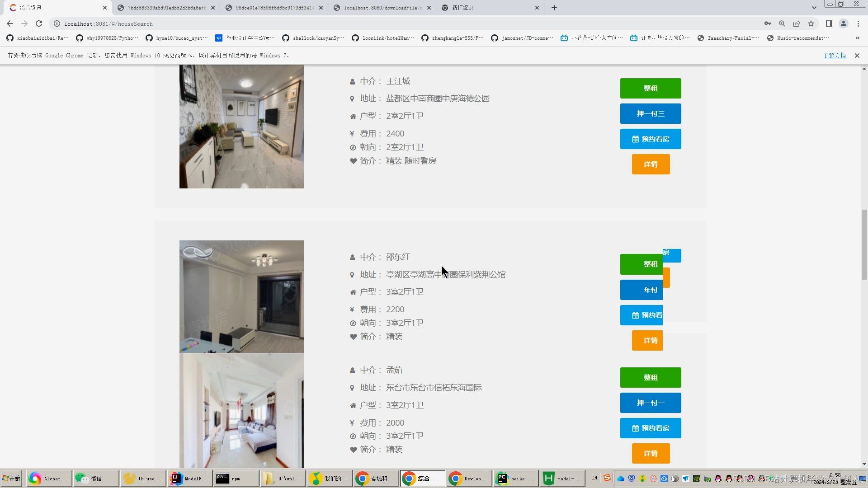Open PyCharm beike in the taskbar
This screenshot has width=868, height=488.
tap(515, 479)
